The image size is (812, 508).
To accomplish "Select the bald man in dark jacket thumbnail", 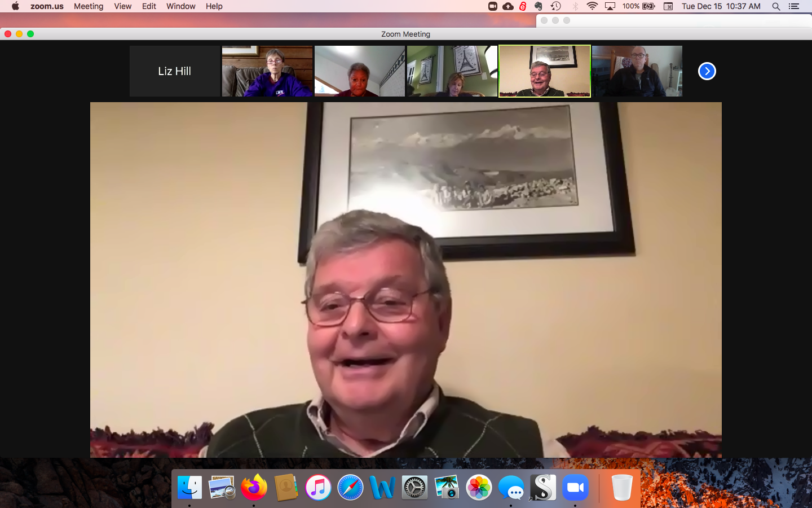I will point(637,71).
